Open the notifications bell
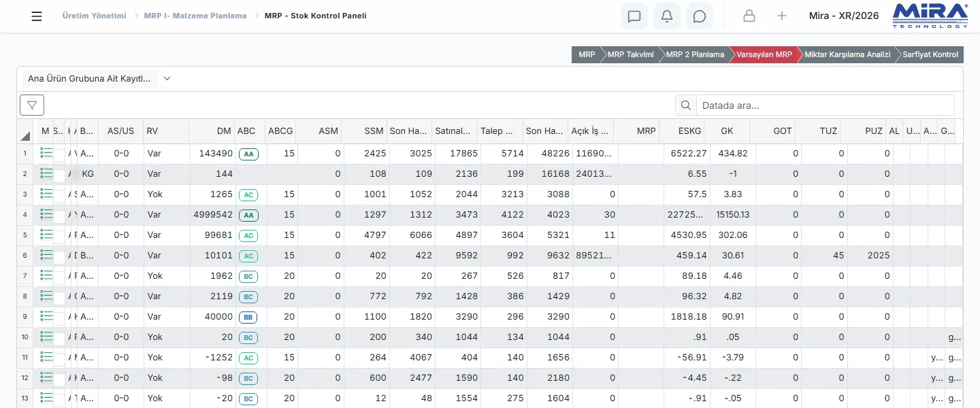Screen dimensions: 980x408 click(x=667, y=16)
